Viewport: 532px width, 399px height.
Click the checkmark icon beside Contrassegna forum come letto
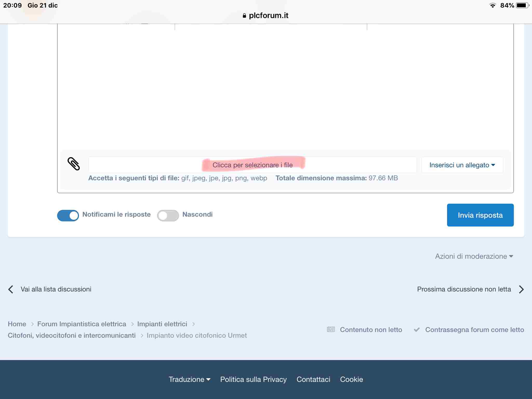(x=417, y=330)
